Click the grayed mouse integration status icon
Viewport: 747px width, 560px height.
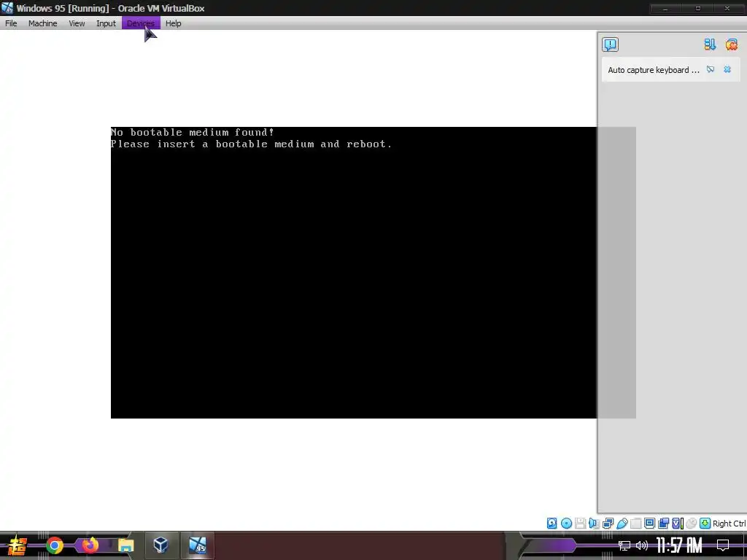[x=692, y=524]
